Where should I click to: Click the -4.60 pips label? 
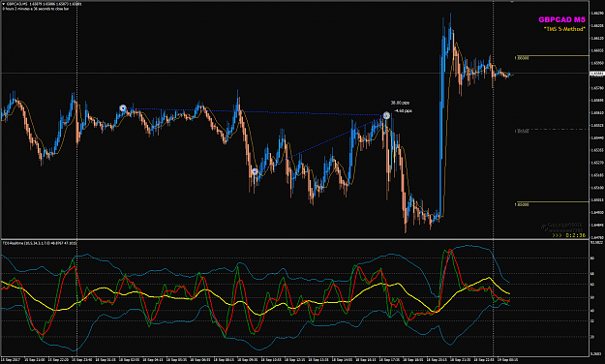click(403, 110)
